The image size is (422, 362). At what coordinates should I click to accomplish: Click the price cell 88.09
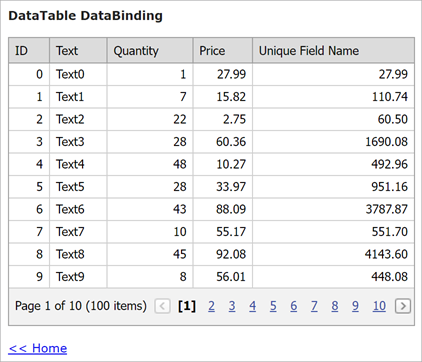tap(223, 209)
